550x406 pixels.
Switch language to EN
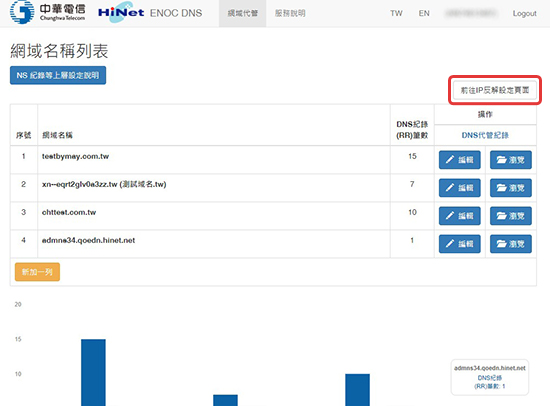click(424, 13)
